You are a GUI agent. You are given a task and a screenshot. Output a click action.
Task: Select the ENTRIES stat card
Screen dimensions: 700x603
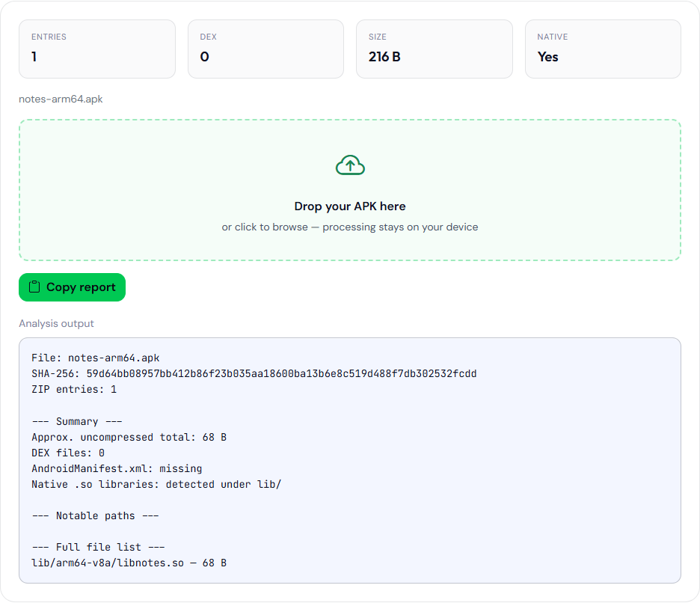[97, 49]
